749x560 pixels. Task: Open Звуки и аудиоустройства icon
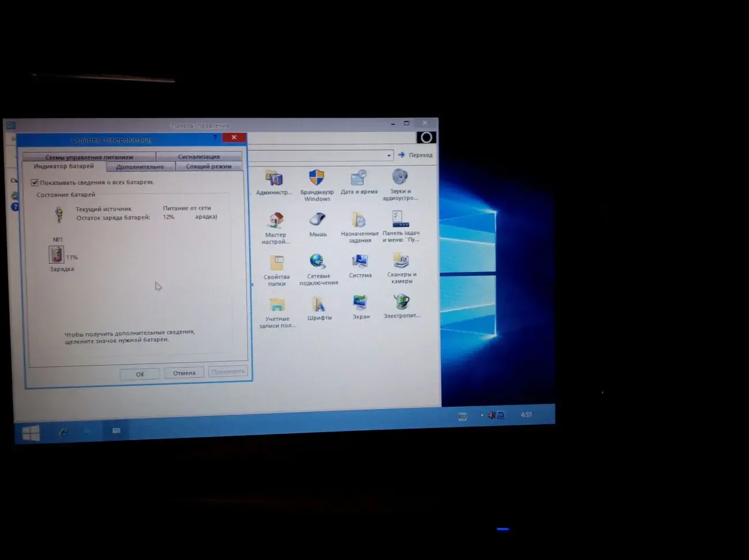[400, 177]
